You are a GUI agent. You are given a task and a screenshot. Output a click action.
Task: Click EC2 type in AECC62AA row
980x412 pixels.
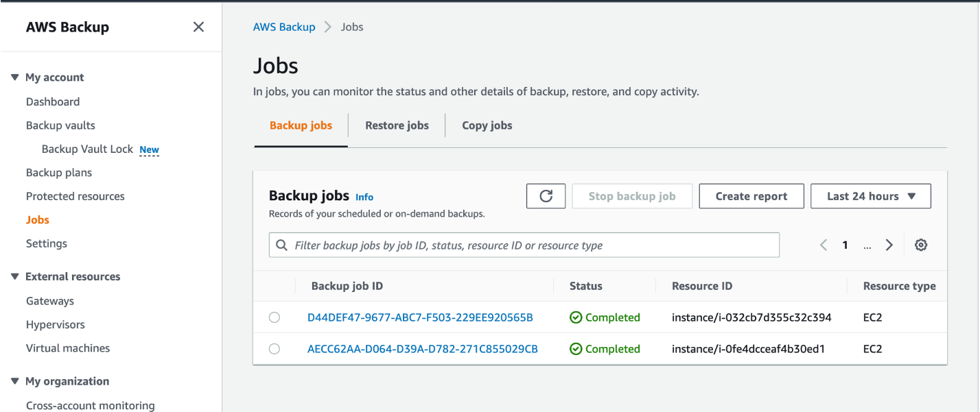pos(872,349)
